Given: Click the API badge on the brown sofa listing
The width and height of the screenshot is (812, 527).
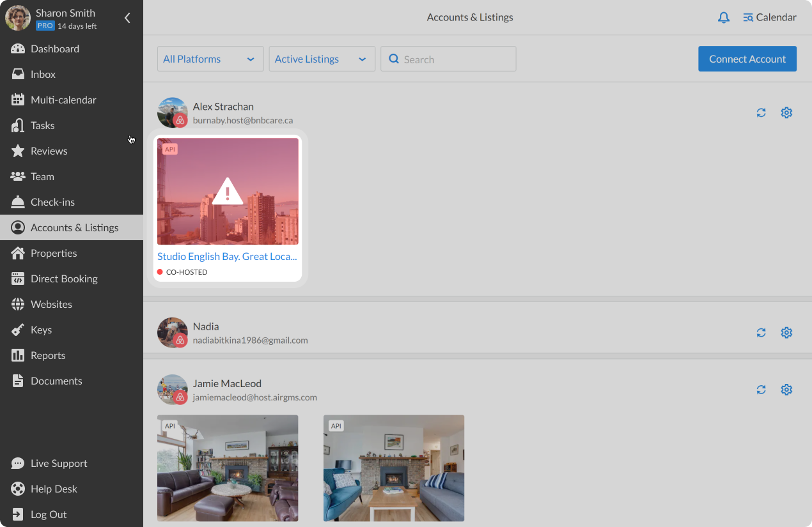Looking at the screenshot, I should click(170, 425).
